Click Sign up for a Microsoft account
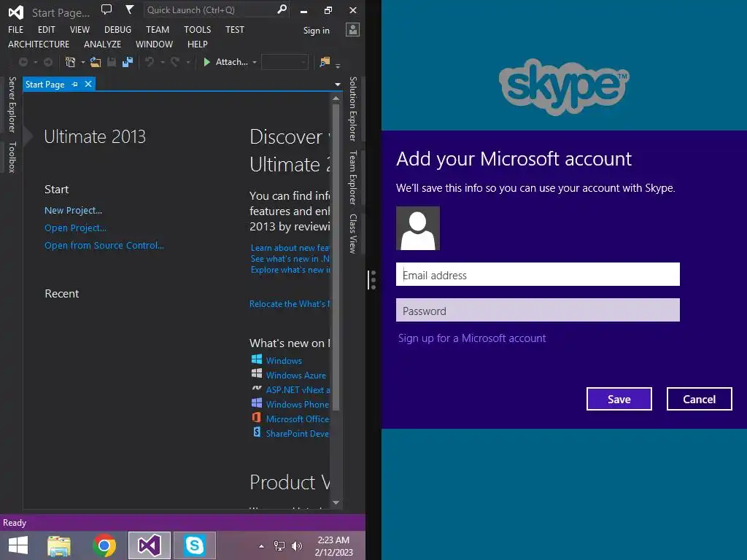The height and width of the screenshot is (560, 747). [472, 338]
